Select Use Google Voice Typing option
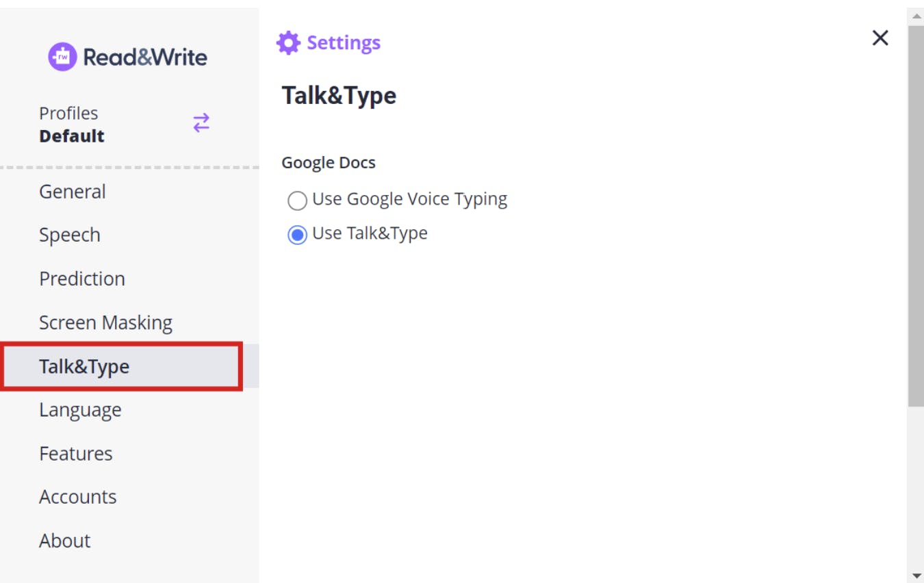Screen dimensions: 924x583 [x=297, y=200]
